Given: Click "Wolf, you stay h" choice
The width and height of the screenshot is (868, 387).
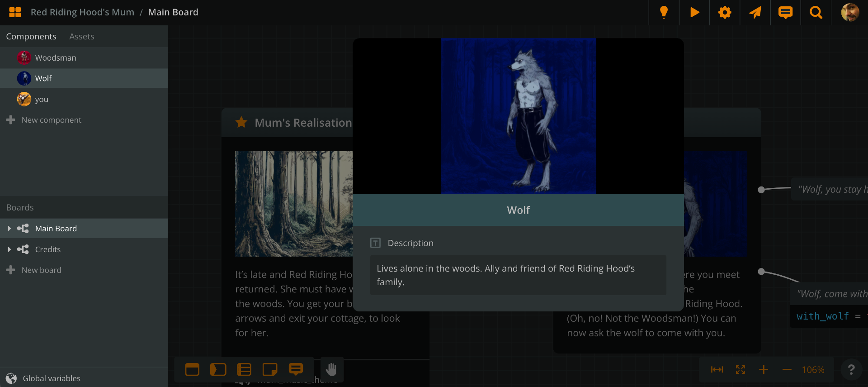Looking at the screenshot, I should tap(830, 189).
